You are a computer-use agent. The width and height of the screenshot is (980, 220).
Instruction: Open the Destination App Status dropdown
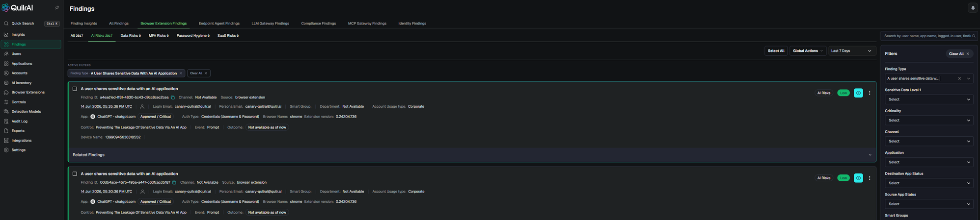[x=929, y=183]
